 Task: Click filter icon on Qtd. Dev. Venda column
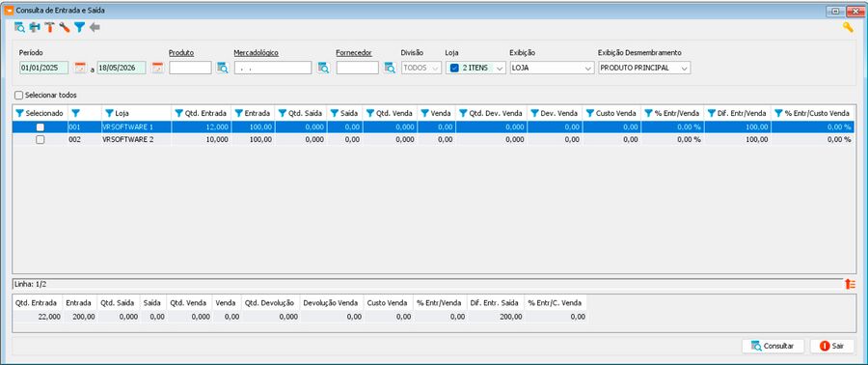(x=463, y=113)
